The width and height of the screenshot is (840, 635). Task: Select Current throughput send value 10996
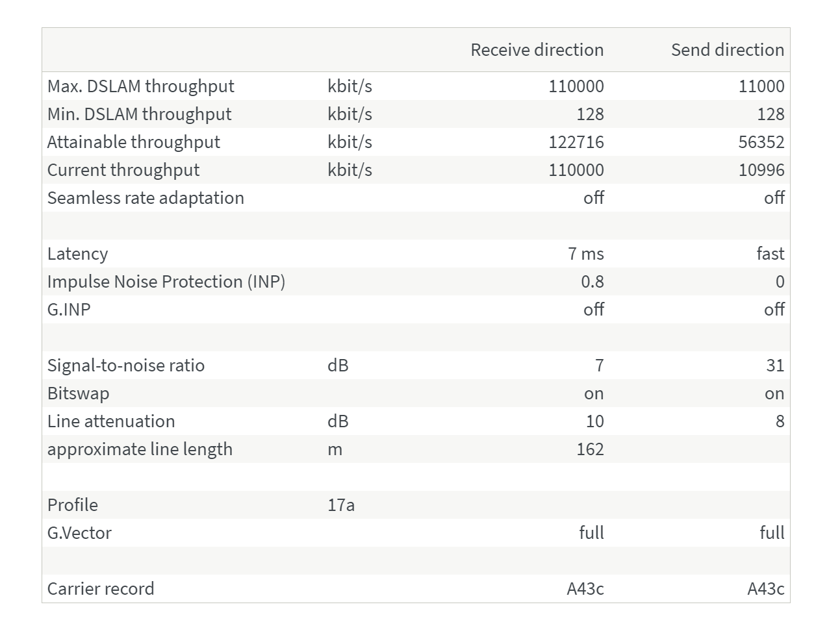click(761, 170)
